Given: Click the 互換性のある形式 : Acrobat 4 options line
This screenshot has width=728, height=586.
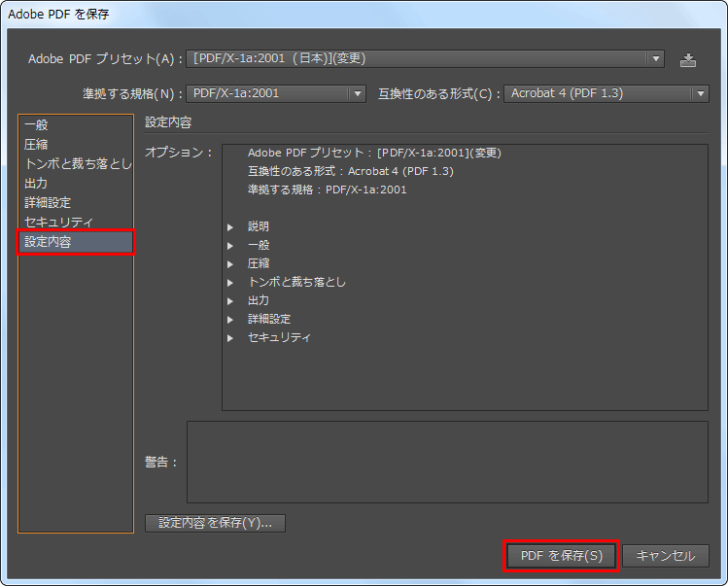Looking at the screenshot, I should tap(351, 171).
